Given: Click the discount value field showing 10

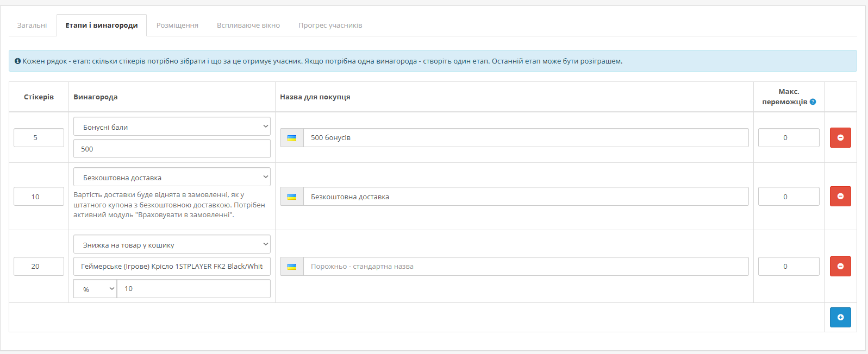Looking at the screenshot, I should 193,288.
